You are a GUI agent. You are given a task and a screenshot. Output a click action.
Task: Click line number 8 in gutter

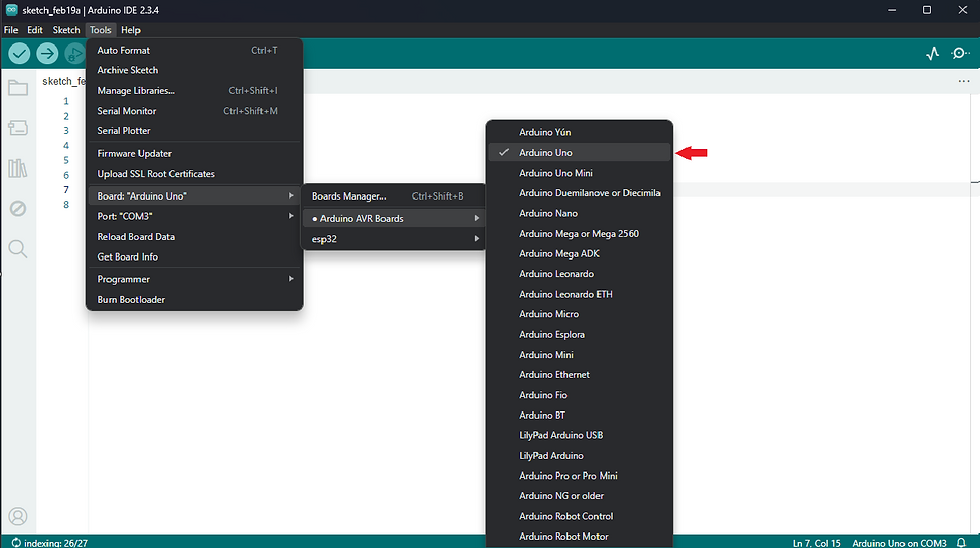(x=66, y=205)
